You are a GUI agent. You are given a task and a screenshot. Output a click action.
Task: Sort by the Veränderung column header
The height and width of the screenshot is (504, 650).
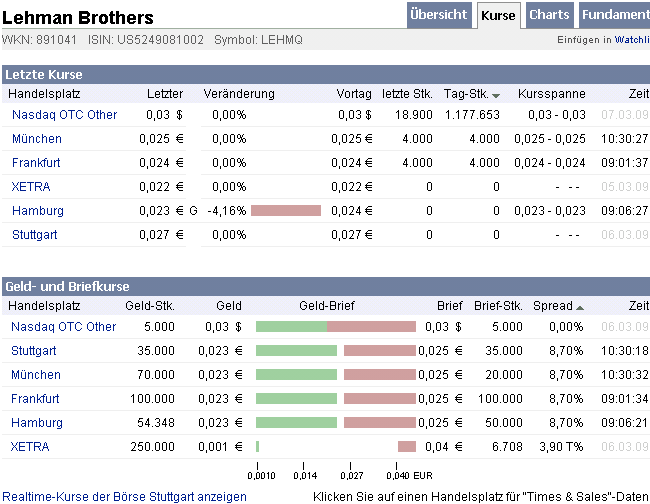[238, 93]
